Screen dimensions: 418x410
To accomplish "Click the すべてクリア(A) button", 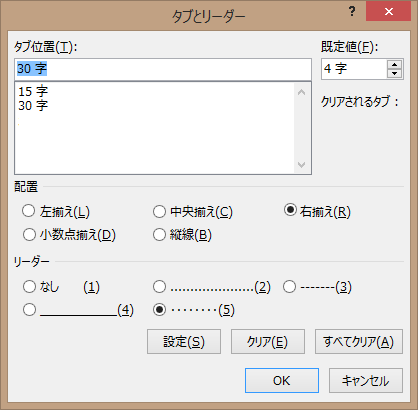I will pos(359,342).
